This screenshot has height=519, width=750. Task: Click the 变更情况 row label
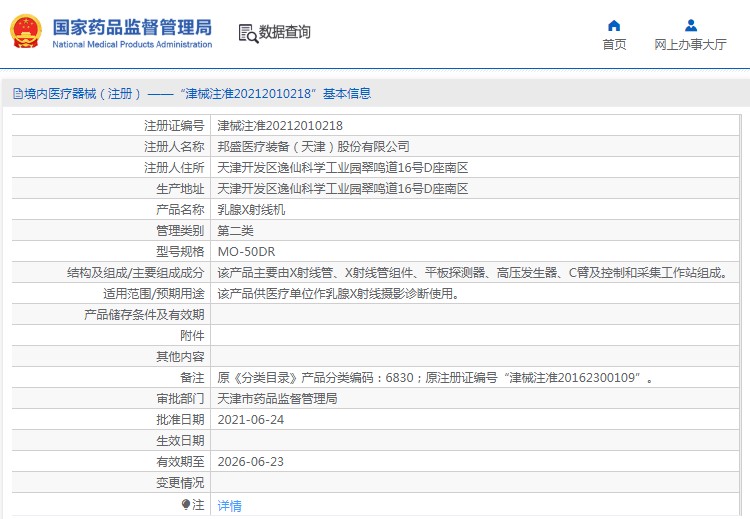(180, 483)
